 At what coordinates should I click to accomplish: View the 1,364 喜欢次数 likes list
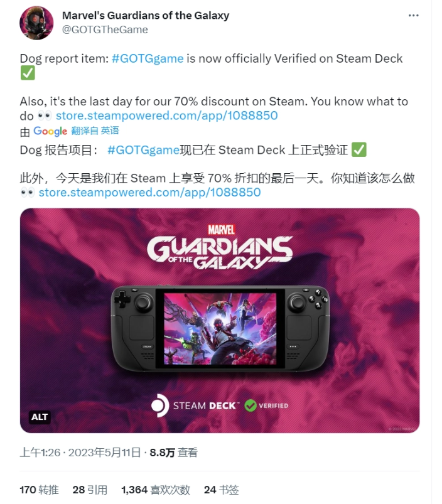click(156, 490)
